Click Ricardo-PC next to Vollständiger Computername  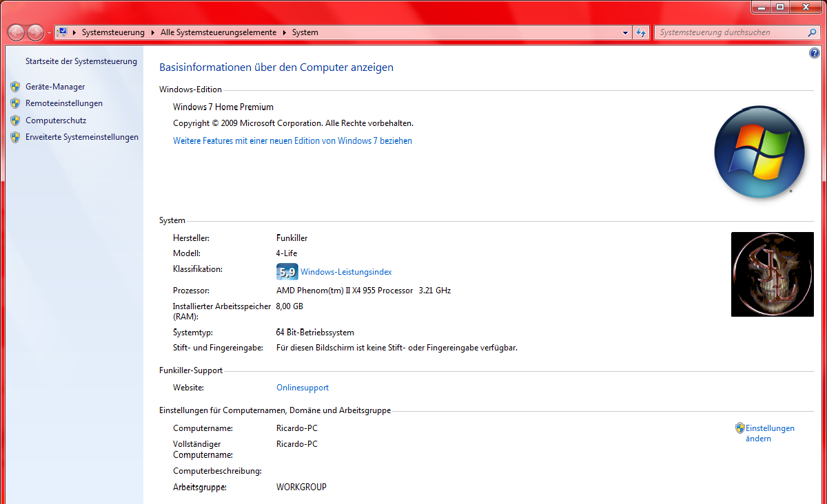[x=297, y=444]
